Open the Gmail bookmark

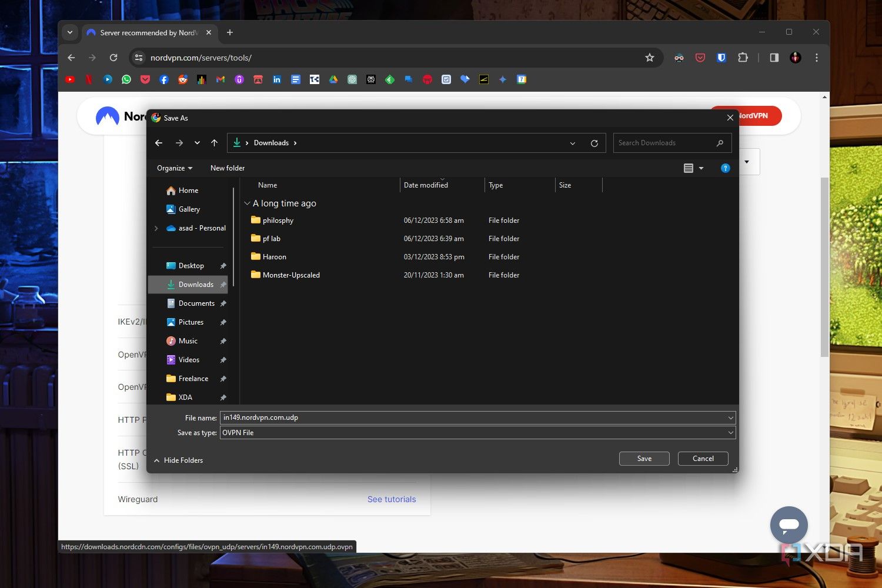(x=220, y=79)
